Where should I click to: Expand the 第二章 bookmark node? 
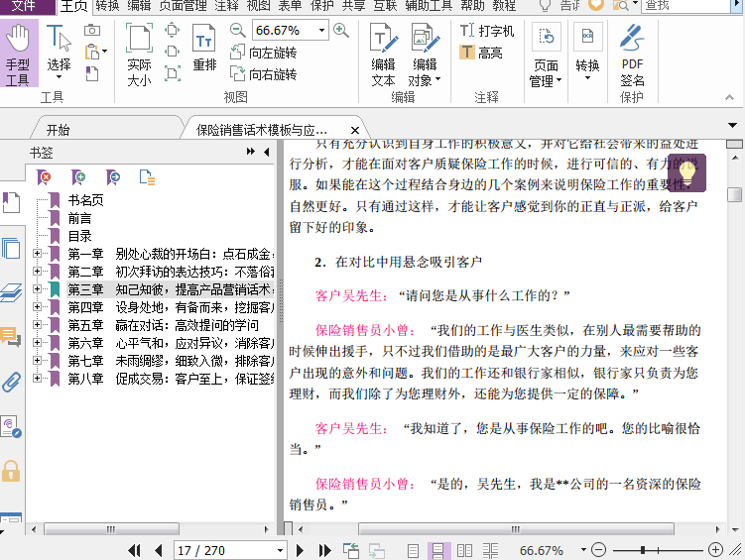click(x=37, y=271)
